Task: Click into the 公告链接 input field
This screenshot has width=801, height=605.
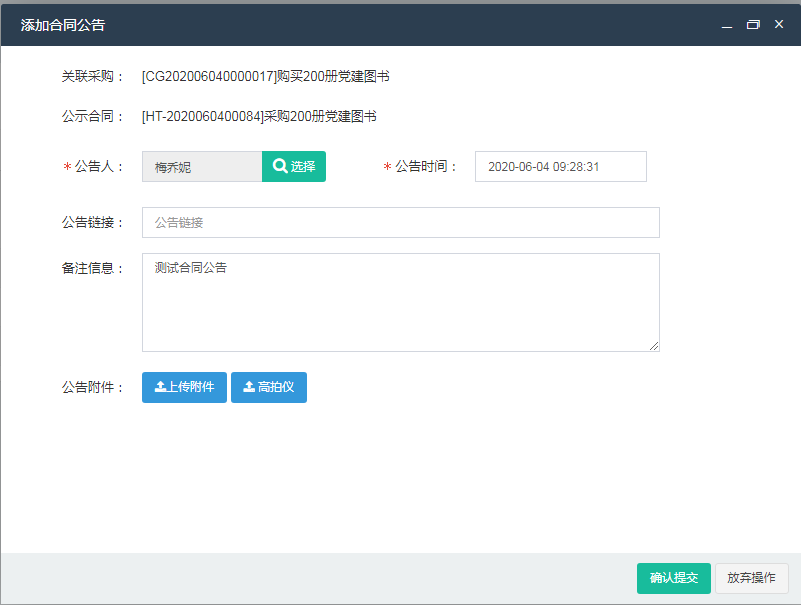Action: click(401, 222)
